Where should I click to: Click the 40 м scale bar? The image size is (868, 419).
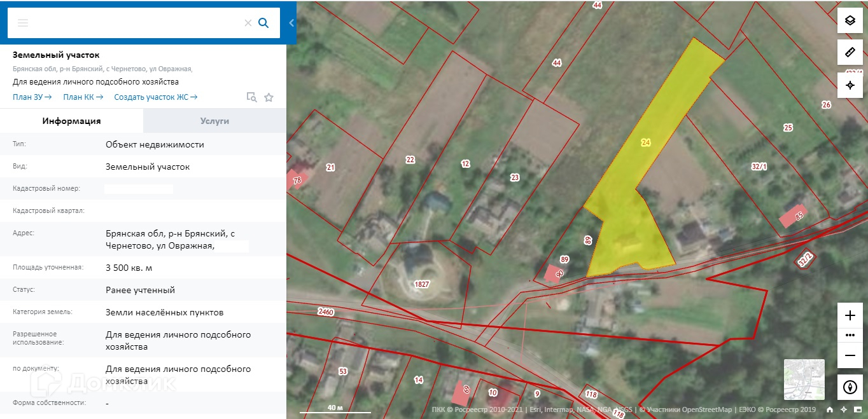tap(335, 409)
